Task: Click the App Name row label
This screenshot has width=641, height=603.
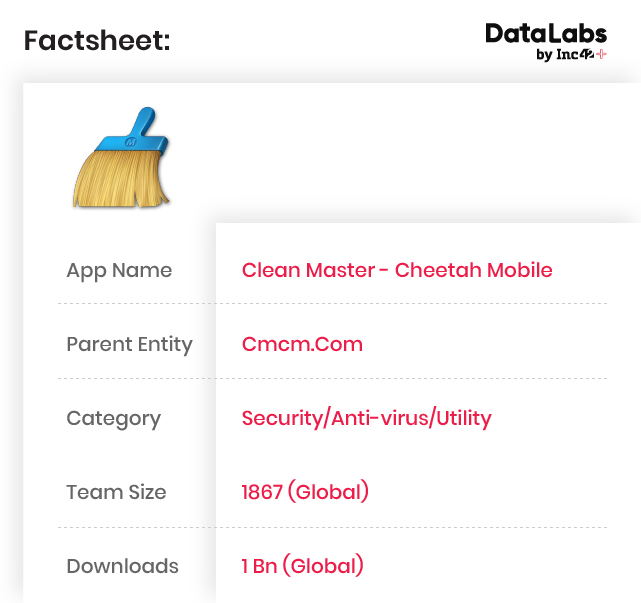Action: [x=119, y=270]
